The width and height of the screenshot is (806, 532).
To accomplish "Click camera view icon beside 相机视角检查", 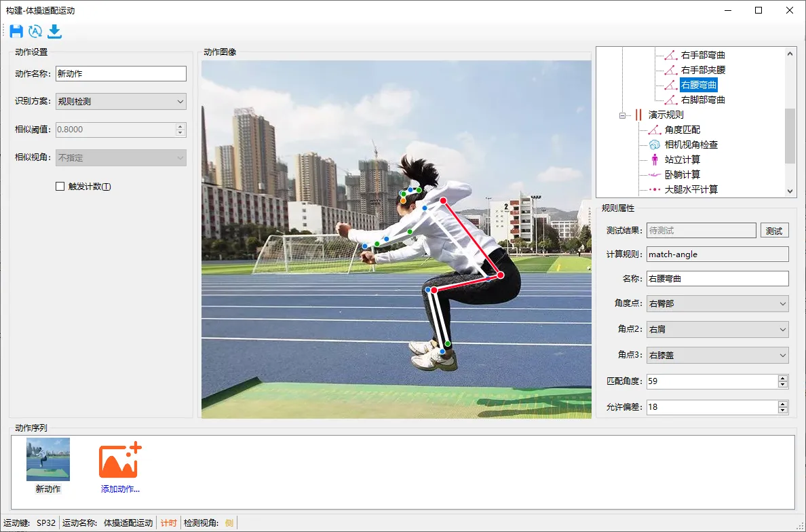I will click(x=654, y=145).
